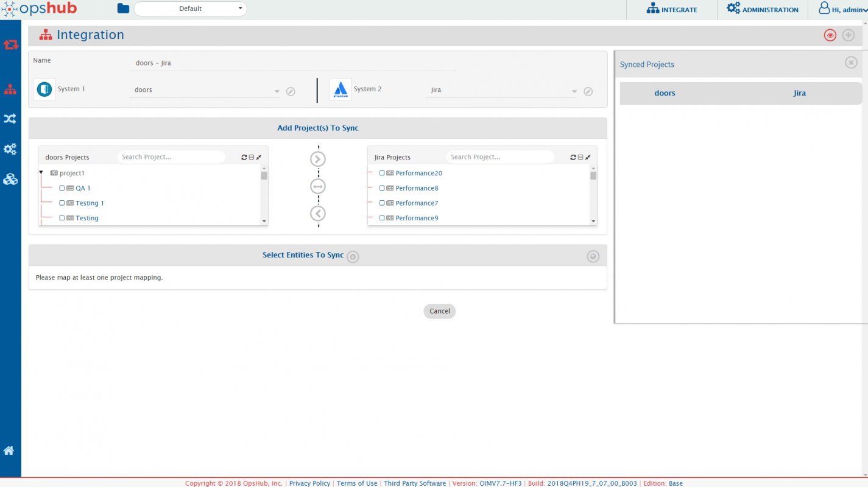Click the red eye view icon
The image size is (868, 487).
click(830, 35)
